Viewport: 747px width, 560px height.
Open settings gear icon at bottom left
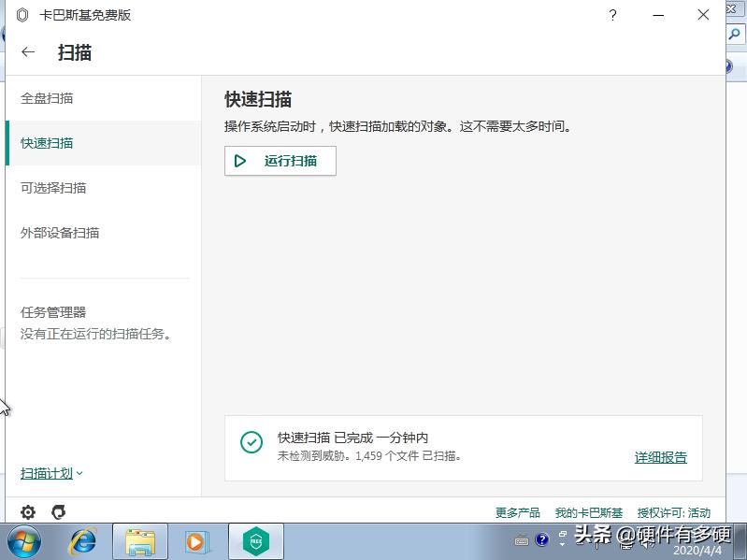pyautogui.click(x=28, y=512)
